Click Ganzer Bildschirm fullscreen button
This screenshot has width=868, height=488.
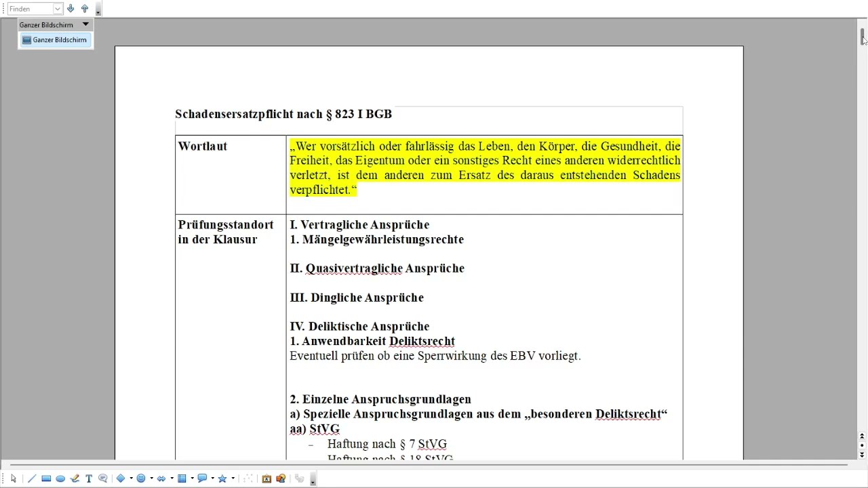(54, 40)
